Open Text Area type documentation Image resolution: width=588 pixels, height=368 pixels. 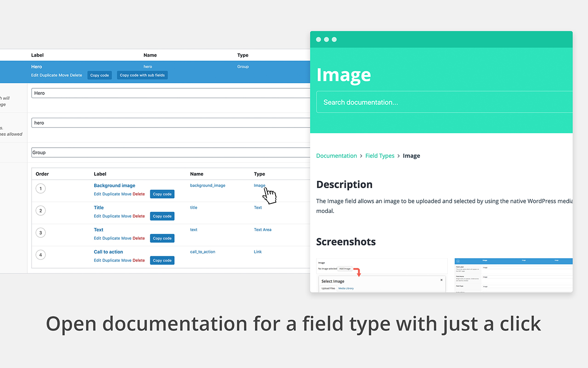(x=262, y=229)
